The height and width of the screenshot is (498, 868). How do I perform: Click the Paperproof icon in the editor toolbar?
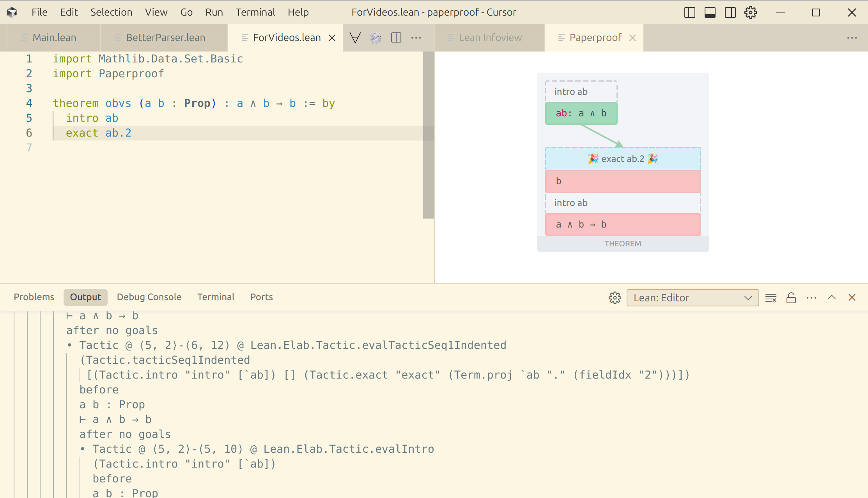[x=376, y=37]
